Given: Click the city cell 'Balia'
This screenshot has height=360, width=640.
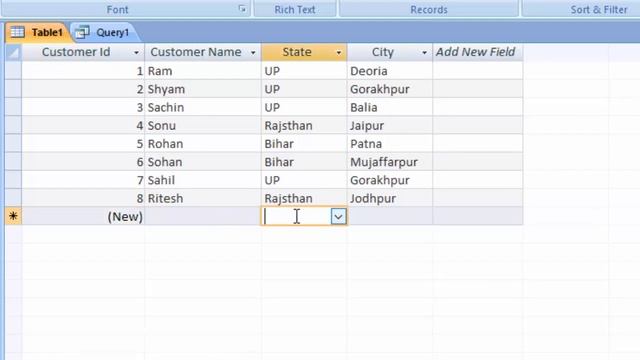Looking at the screenshot, I should [390, 107].
